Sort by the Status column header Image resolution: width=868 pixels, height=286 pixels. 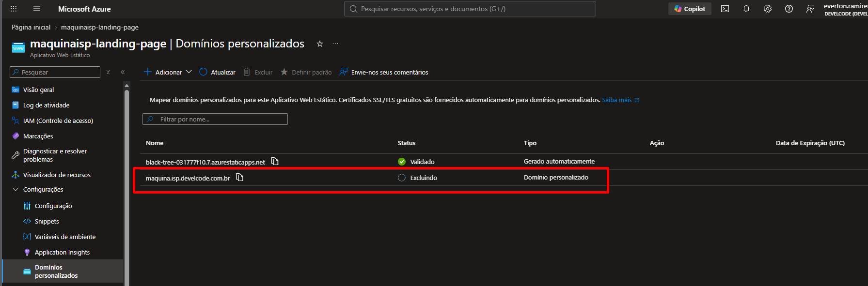[407, 143]
